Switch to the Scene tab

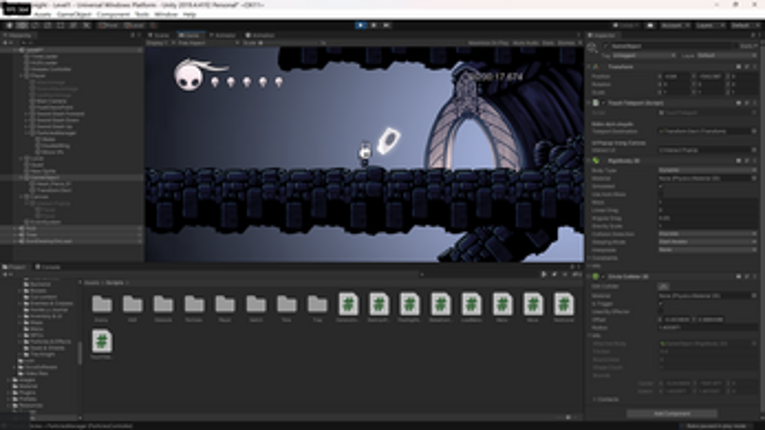click(x=160, y=35)
